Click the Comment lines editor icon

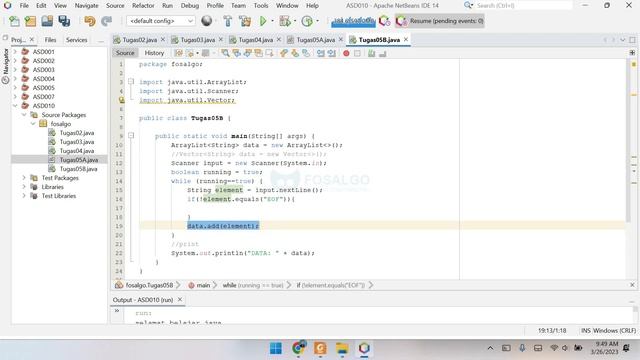click(371, 53)
